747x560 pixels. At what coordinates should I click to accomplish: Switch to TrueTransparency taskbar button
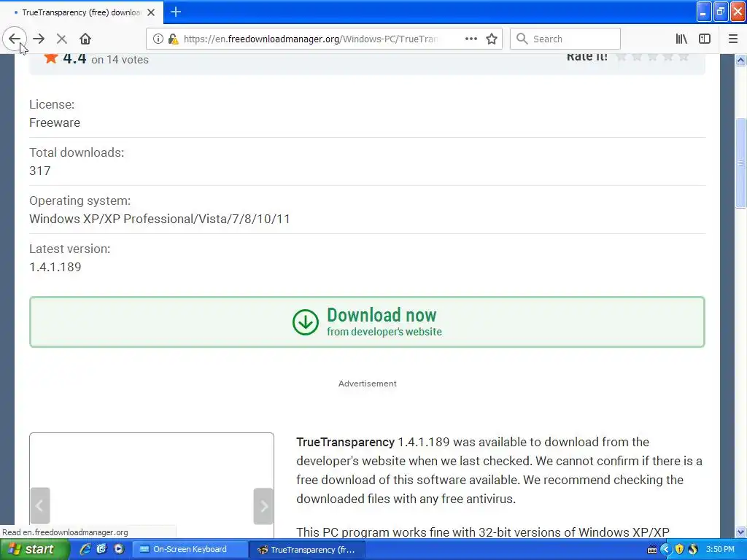(308, 550)
